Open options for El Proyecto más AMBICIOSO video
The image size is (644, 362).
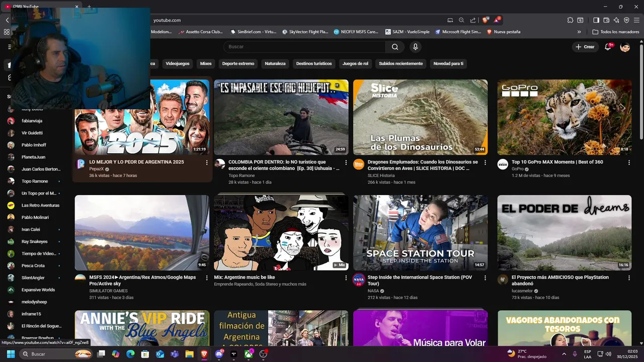[629, 278]
